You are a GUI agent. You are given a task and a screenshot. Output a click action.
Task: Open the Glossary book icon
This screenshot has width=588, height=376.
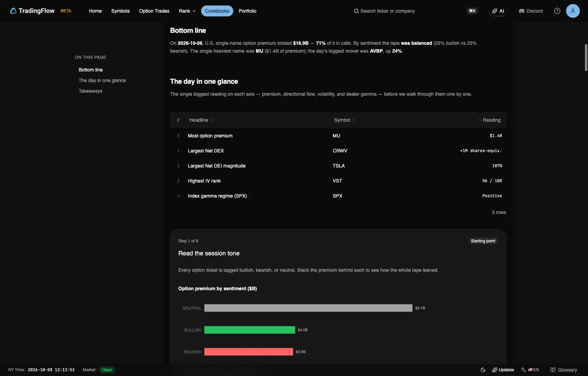coord(552,370)
